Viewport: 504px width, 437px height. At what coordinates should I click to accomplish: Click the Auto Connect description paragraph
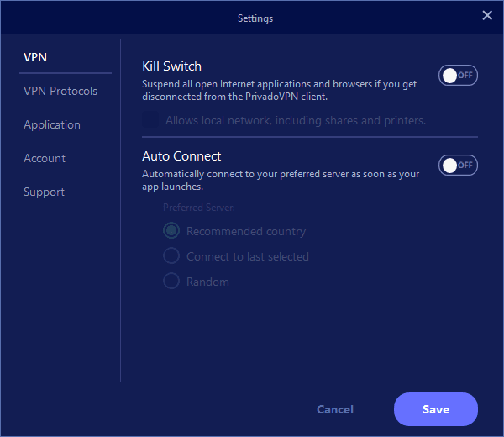(x=280, y=180)
